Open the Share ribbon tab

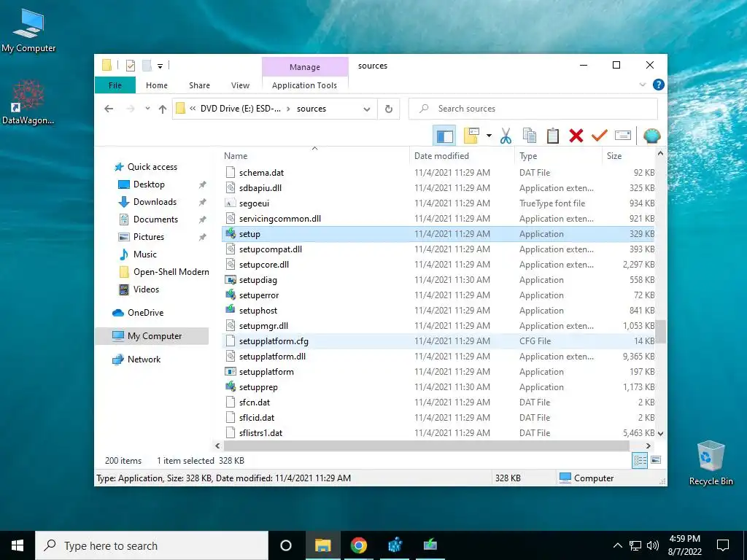pyautogui.click(x=199, y=85)
